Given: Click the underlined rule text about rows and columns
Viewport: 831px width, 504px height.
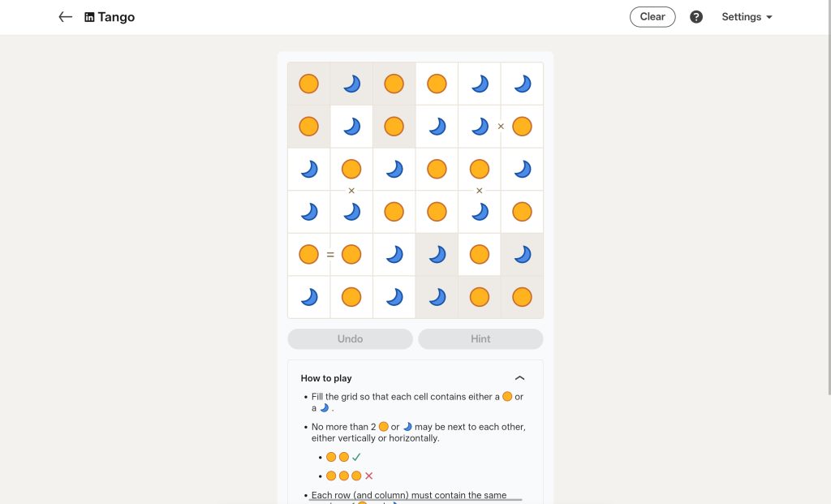Looking at the screenshot, I should pos(408,495).
